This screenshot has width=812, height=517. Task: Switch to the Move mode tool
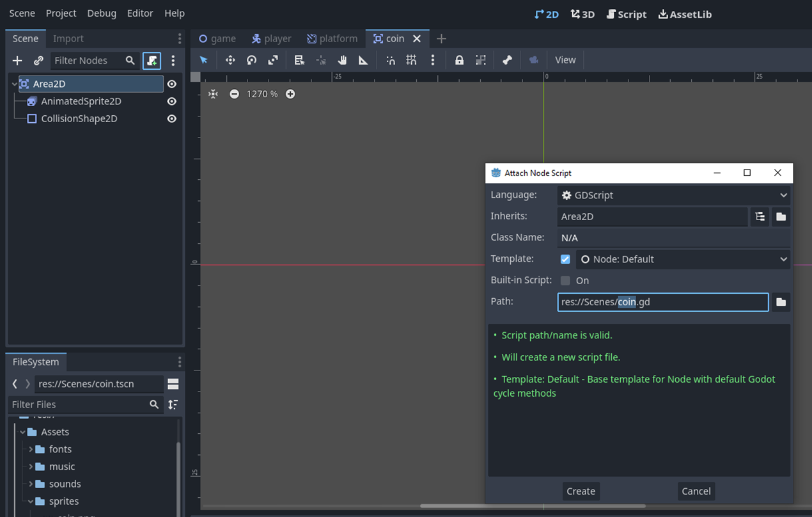tap(230, 60)
